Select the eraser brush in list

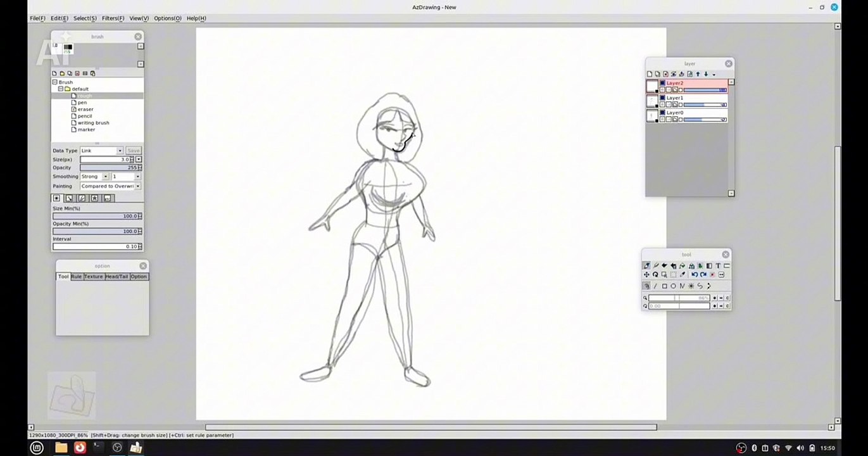85,110
